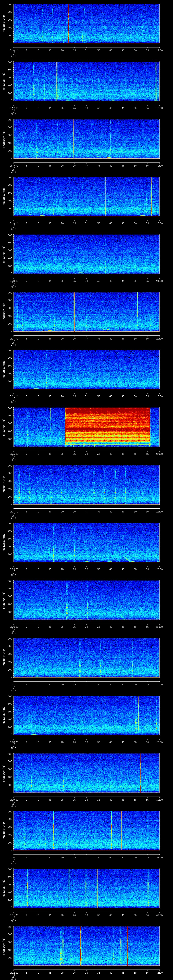The width and height of the screenshot is (173, 980).
Task: Select the spectrogram panel starting at 0:31:00
Action: point(86,888)
